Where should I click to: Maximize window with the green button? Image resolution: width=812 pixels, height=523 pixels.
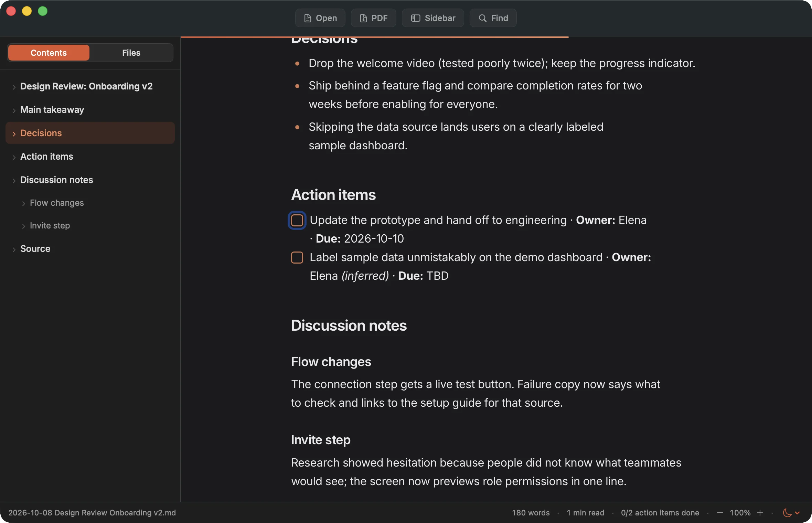[43, 11]
